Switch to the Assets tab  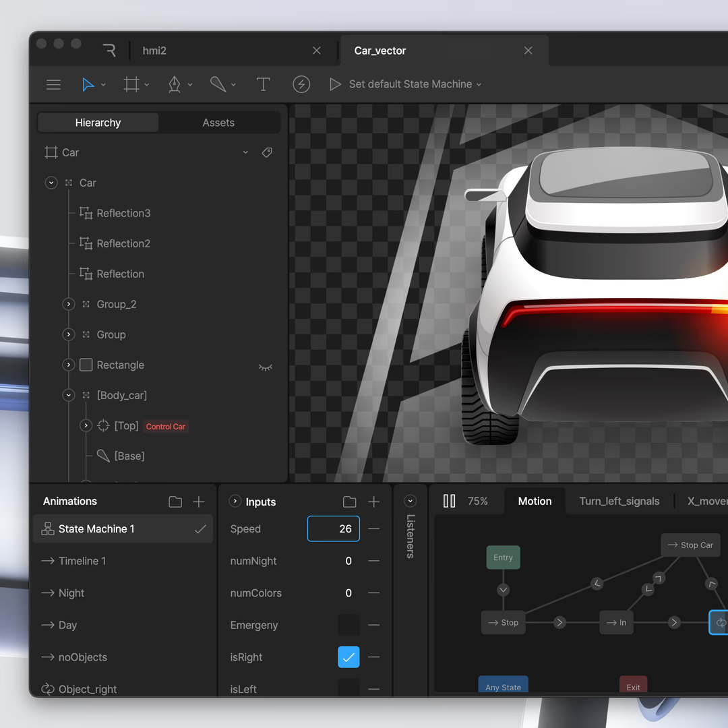point(218,123)
